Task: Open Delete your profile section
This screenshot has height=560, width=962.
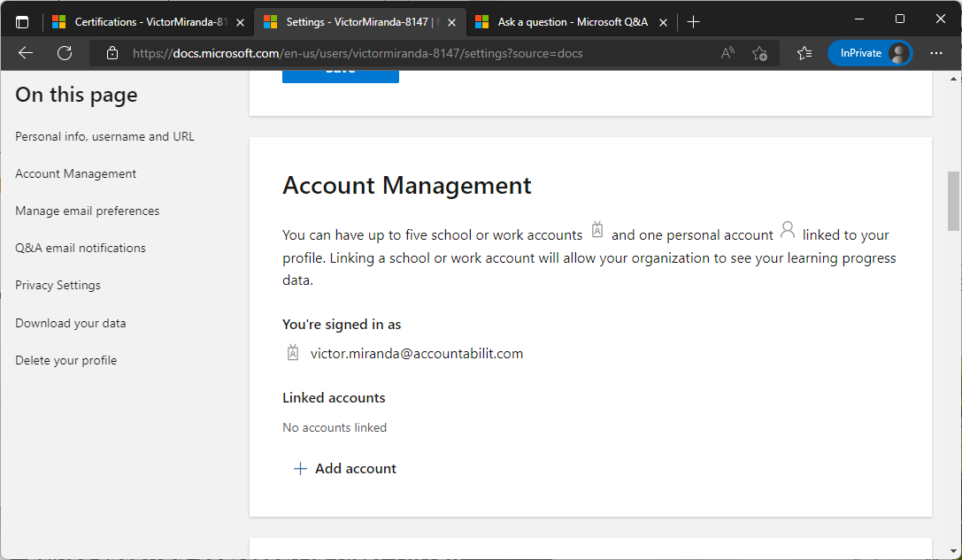Action: tap(65, 360)
